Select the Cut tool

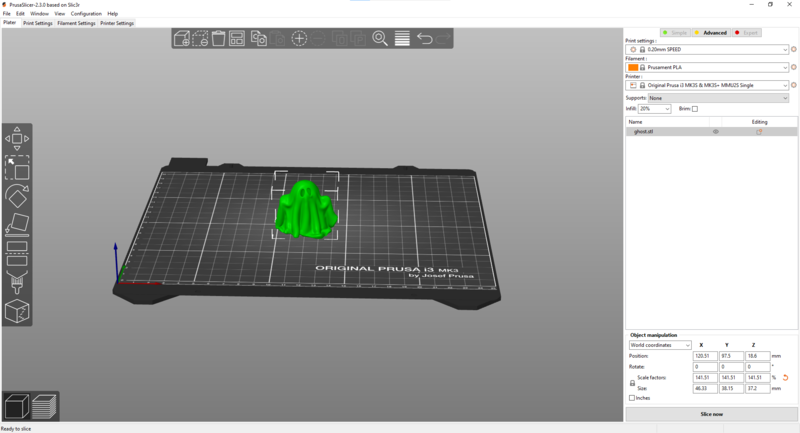17,253
